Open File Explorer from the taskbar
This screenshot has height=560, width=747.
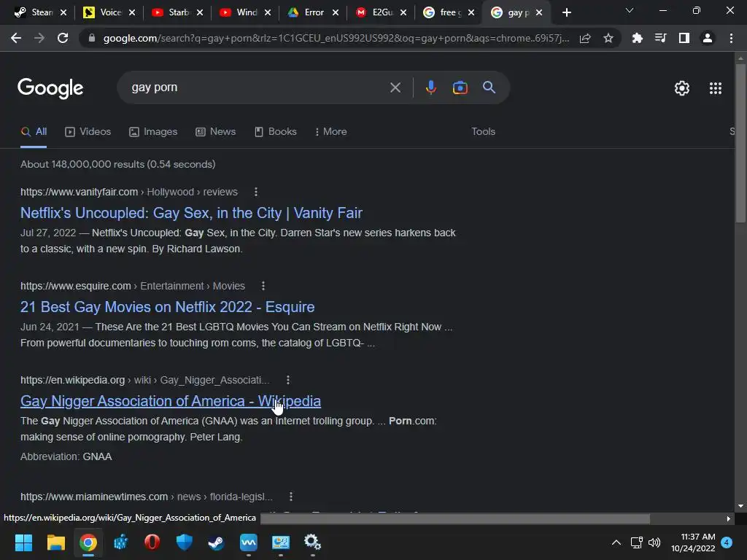coord(55,542)
